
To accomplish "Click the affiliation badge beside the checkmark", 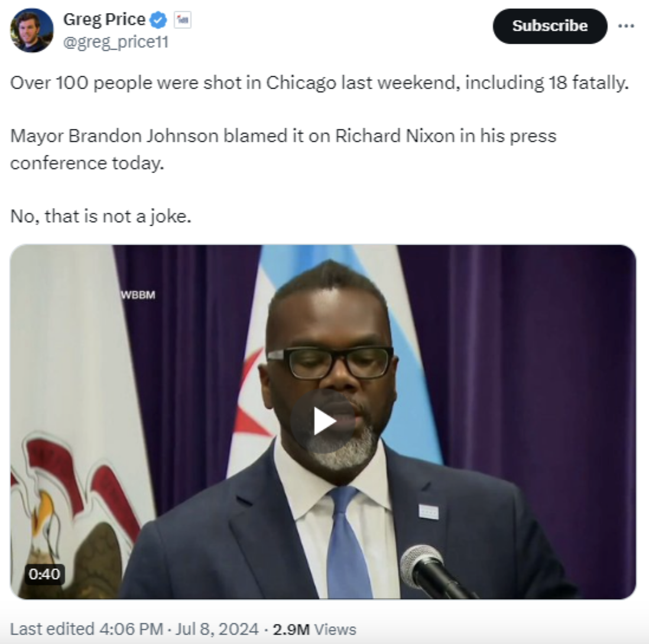I will (x=182, y=20).
